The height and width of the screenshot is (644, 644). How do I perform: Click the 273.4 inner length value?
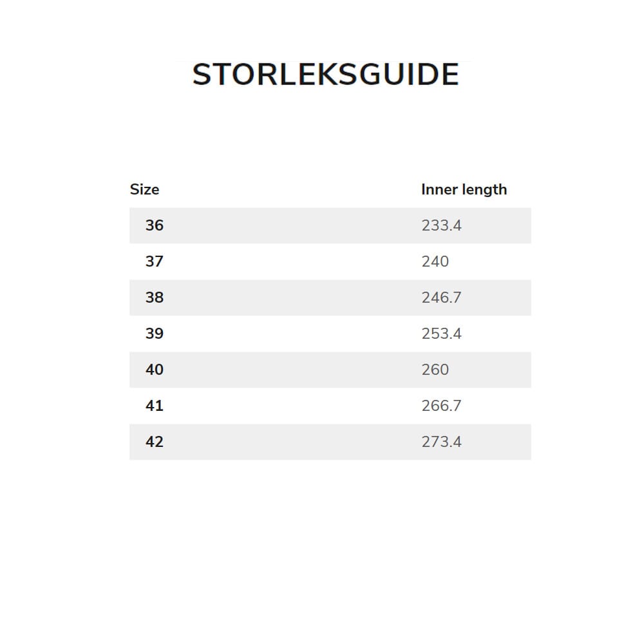pyautogui.click(x=441, y=442)
